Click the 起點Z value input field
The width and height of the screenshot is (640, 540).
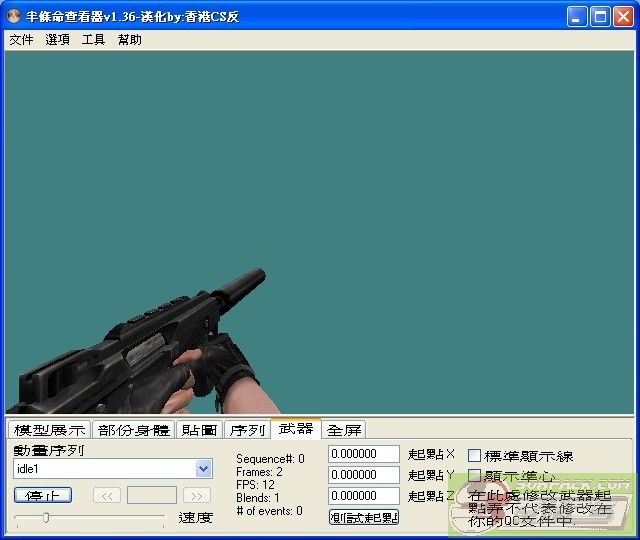[x=364, y=496]
